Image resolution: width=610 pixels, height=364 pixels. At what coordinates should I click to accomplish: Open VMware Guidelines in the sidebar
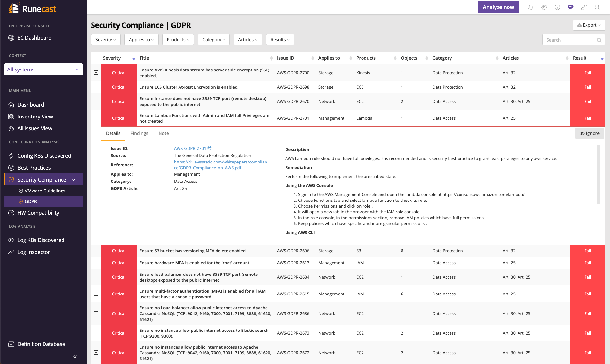[45, 191]
